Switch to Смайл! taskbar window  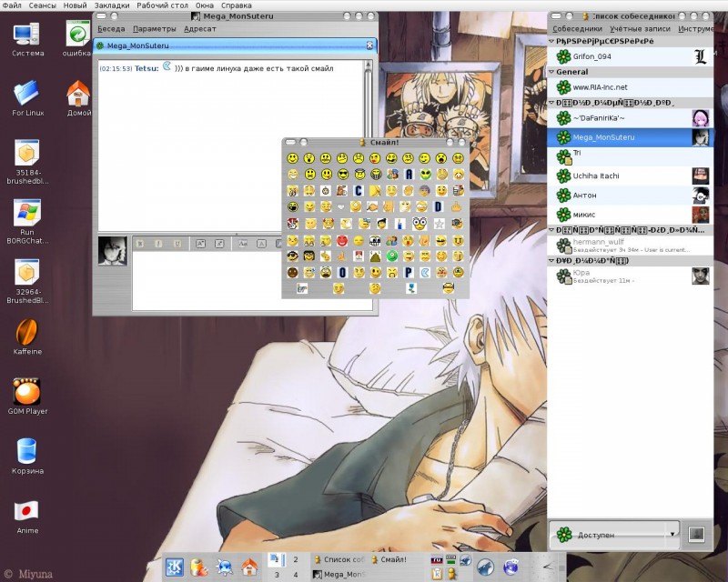point(389,560)
